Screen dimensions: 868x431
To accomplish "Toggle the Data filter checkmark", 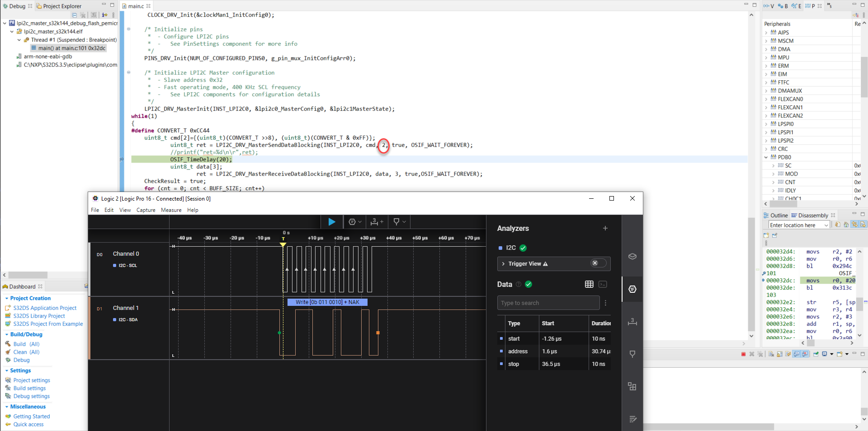I will 528,285.
